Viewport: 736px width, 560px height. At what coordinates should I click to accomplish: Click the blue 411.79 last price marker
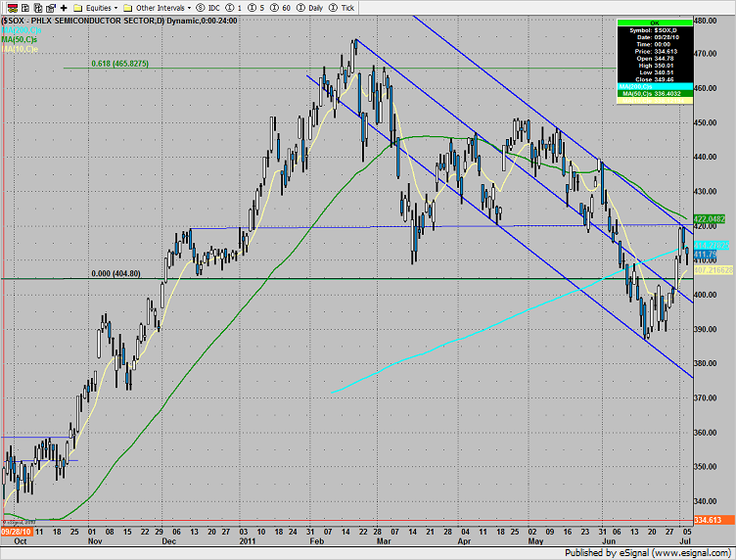coord(705,255)
